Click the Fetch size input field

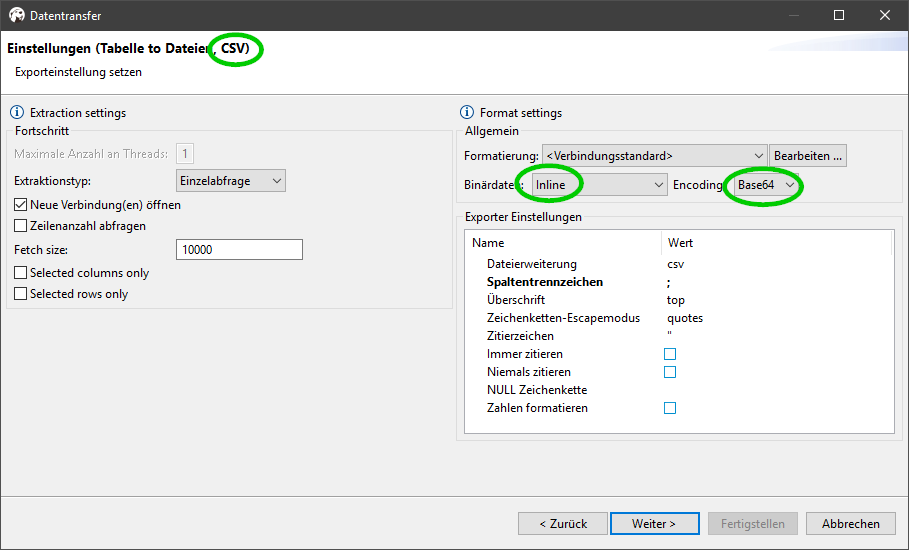(x=239, y=250)
